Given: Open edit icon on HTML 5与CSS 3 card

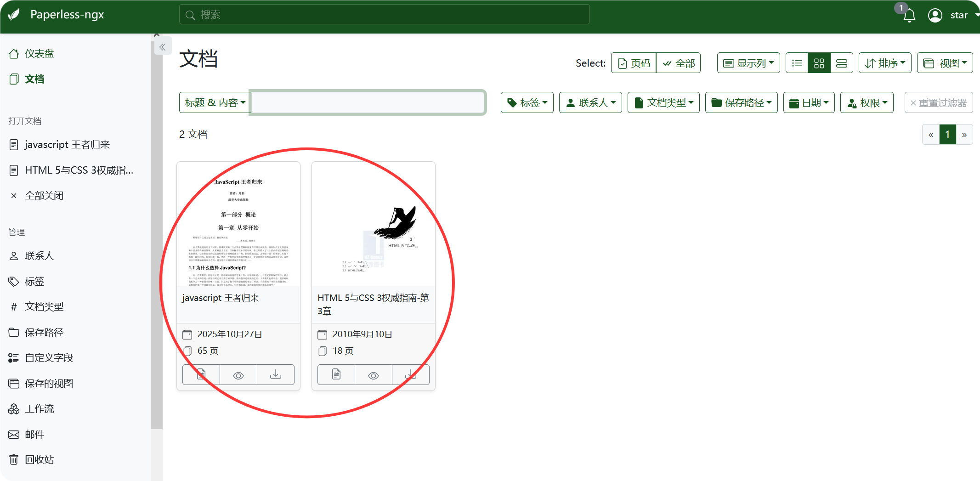Looking at the screenshot, I should click(336, 375).
